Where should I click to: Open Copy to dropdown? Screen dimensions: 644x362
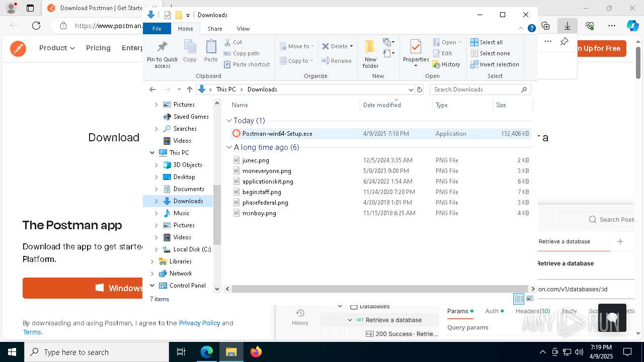297,61
